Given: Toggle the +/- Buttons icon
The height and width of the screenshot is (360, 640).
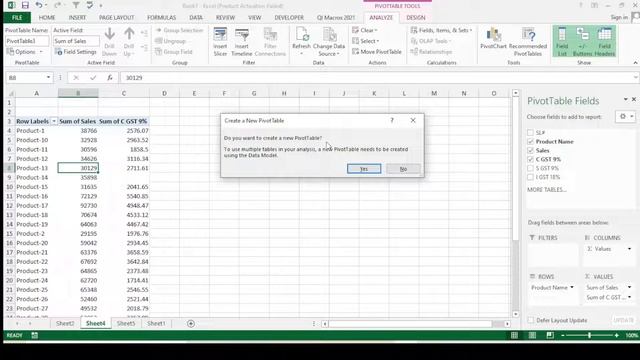Looking at the screenshot, I should (582, 42).
